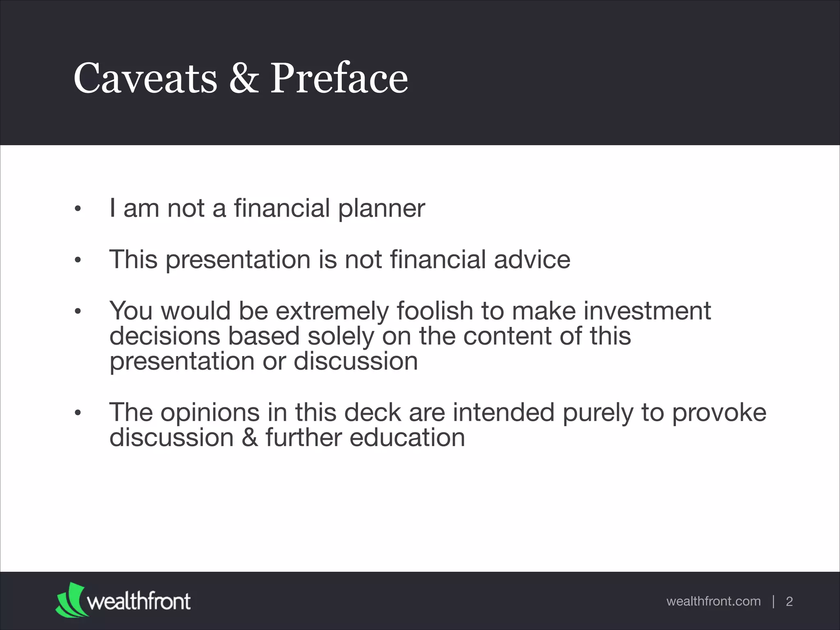This screenshot has height=630, width=840.
Task: Select "This presentation is not financial advice" line
Action: pyautogui.click(x=340, y=260)
